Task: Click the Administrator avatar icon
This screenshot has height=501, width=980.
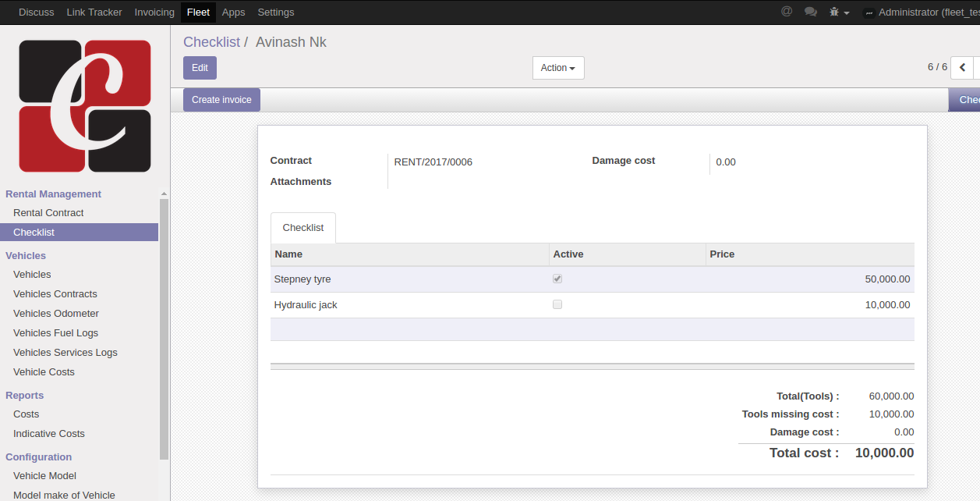Action: tap(869, 12)
